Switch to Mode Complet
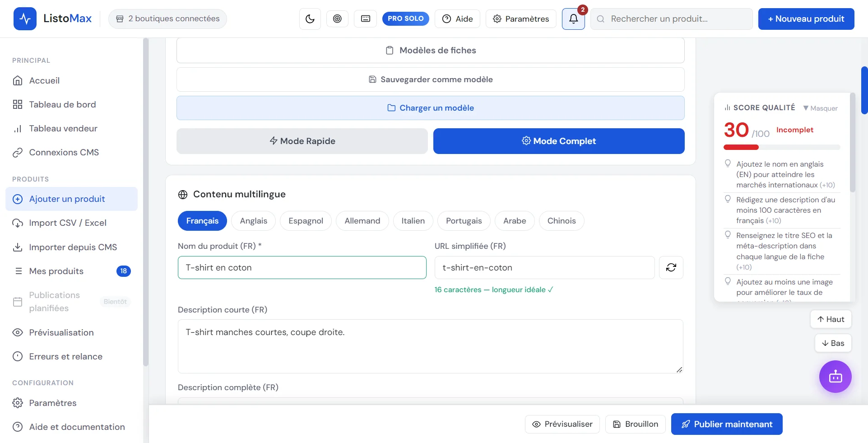Viewport: 868px width, 443px height. pyautogui.click(x=559, y=141)
